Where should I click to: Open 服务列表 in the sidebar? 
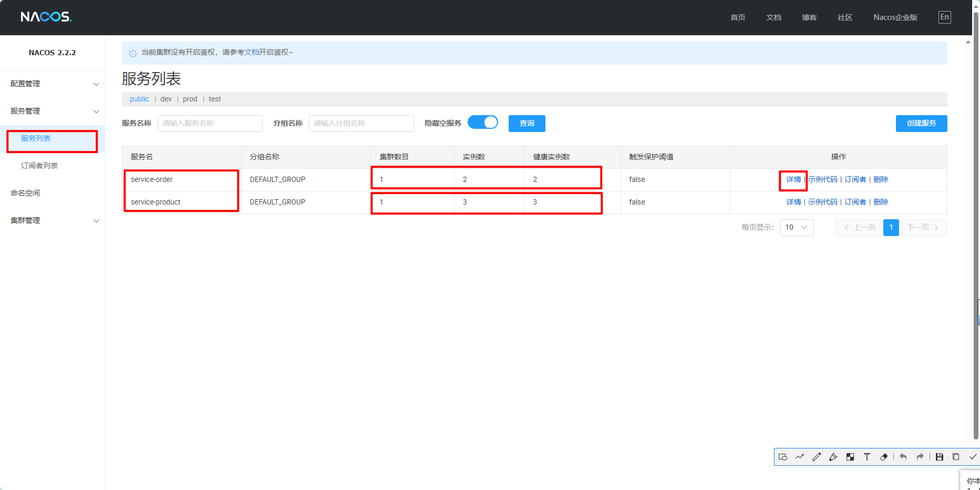[x=52, y=139]
